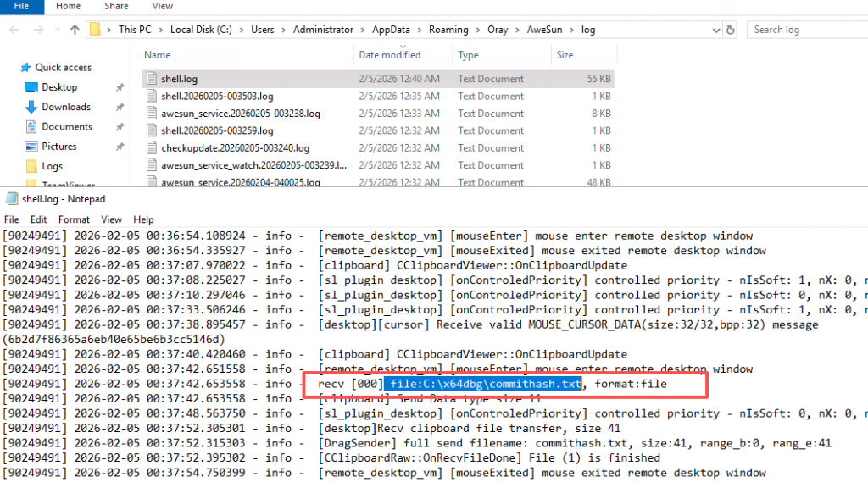
Task: Click the Back navigation arrow
Action: (14, 30)
